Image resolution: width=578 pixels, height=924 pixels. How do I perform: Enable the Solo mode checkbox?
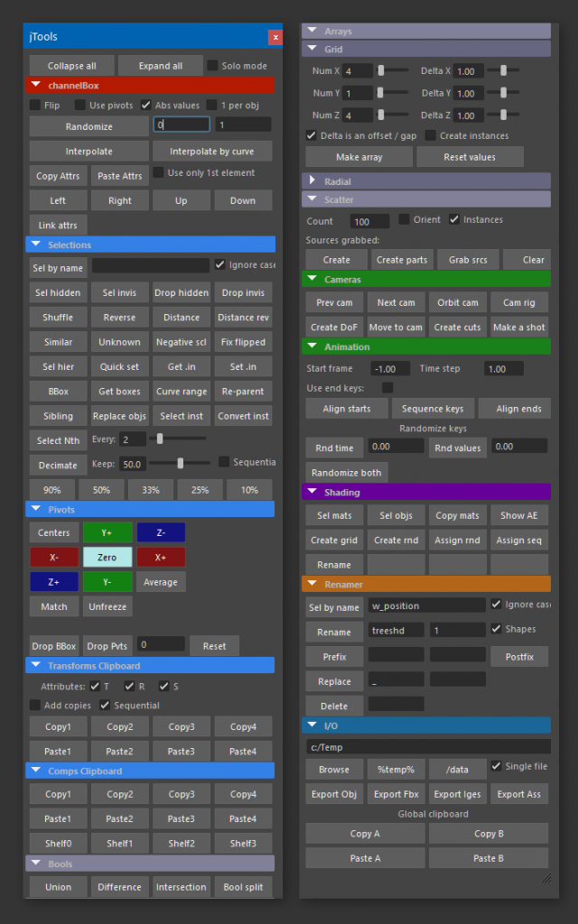point(213,66)
